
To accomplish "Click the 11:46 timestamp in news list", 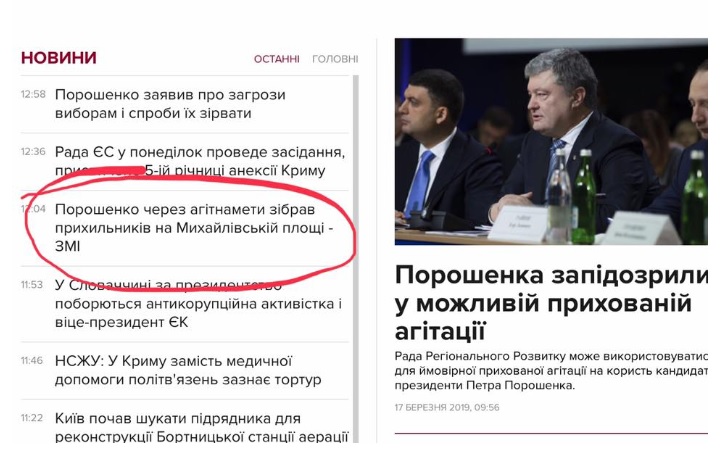I will tap(32, 360).
